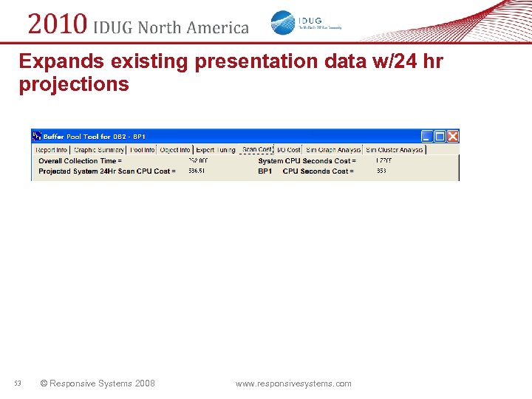Close the Buffer Pool Tool window

(x=453, y=137)
